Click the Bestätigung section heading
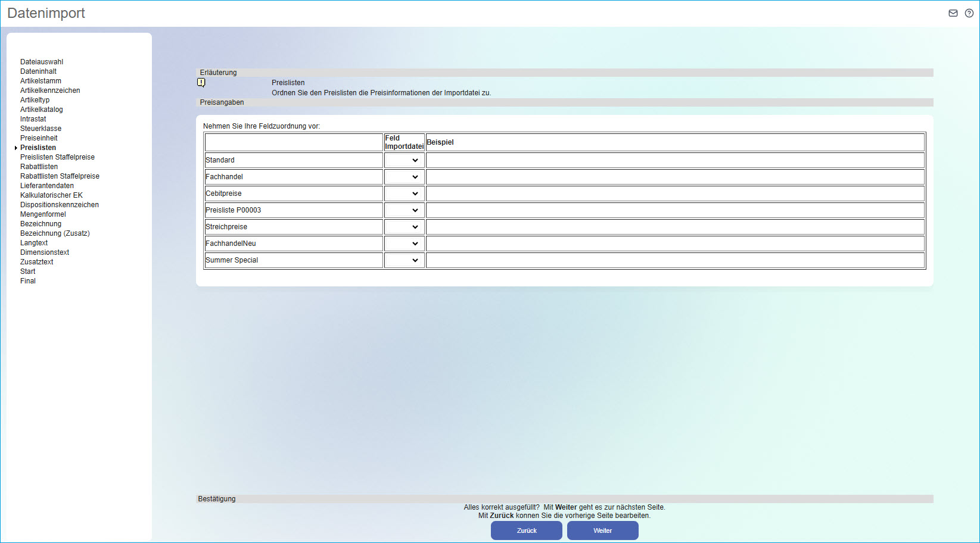Viewport: 980px width, 543px height. pyautogui.click(x=217, y=499)
